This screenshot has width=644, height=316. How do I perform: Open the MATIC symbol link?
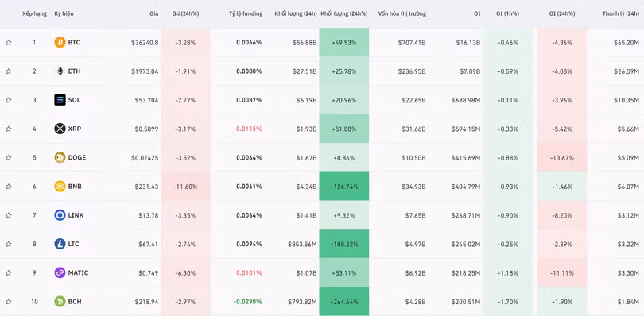[78, 272]
